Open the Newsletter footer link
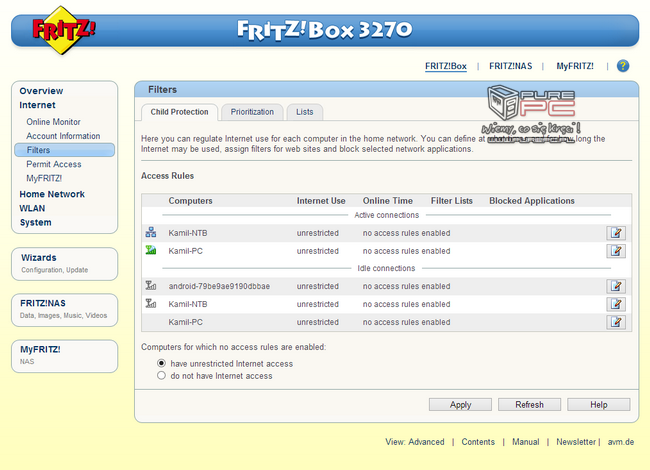Image resolution: width=650 pixels, height=470 pixels. click(576, 442)
